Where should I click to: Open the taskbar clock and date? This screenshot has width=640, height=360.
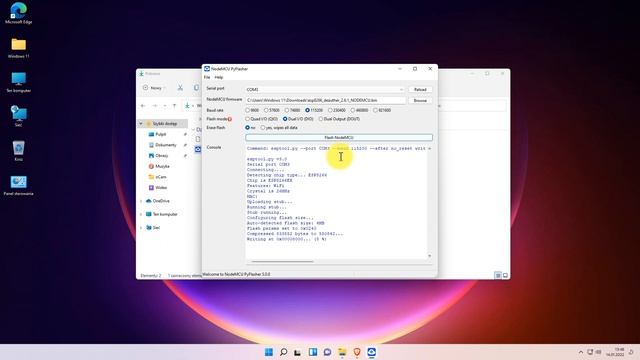click(615, 352)
